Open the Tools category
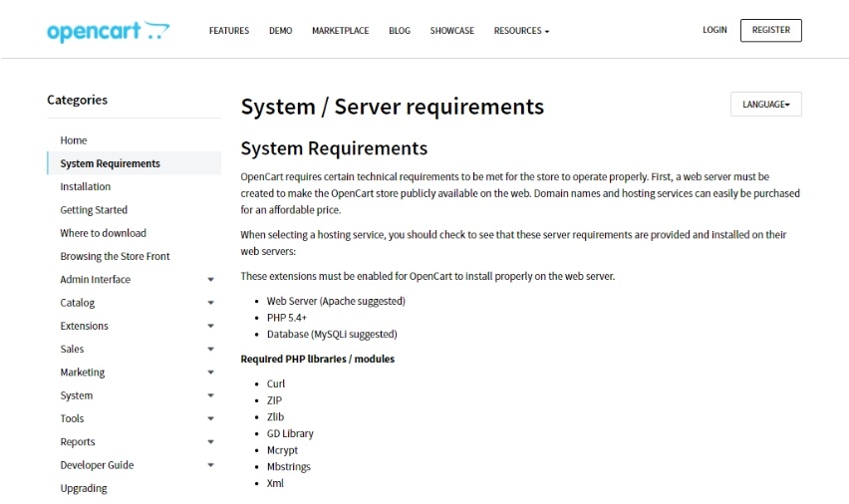 coord(72,418)
